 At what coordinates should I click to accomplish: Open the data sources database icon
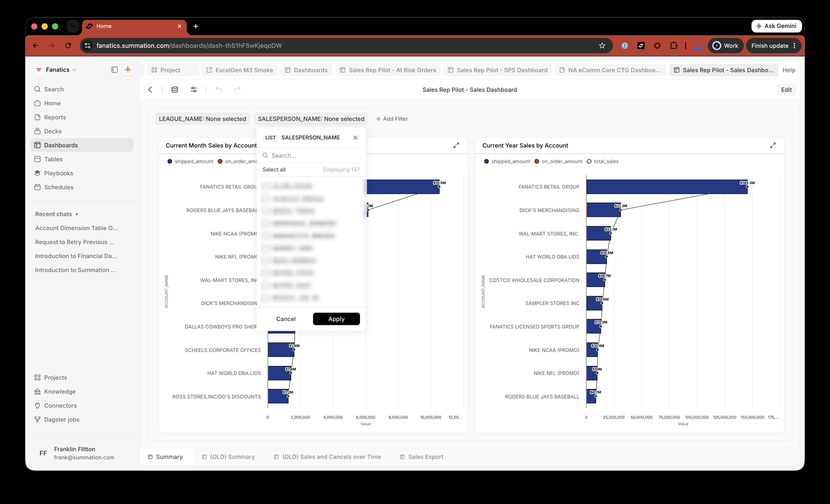[x=175, y=89]
